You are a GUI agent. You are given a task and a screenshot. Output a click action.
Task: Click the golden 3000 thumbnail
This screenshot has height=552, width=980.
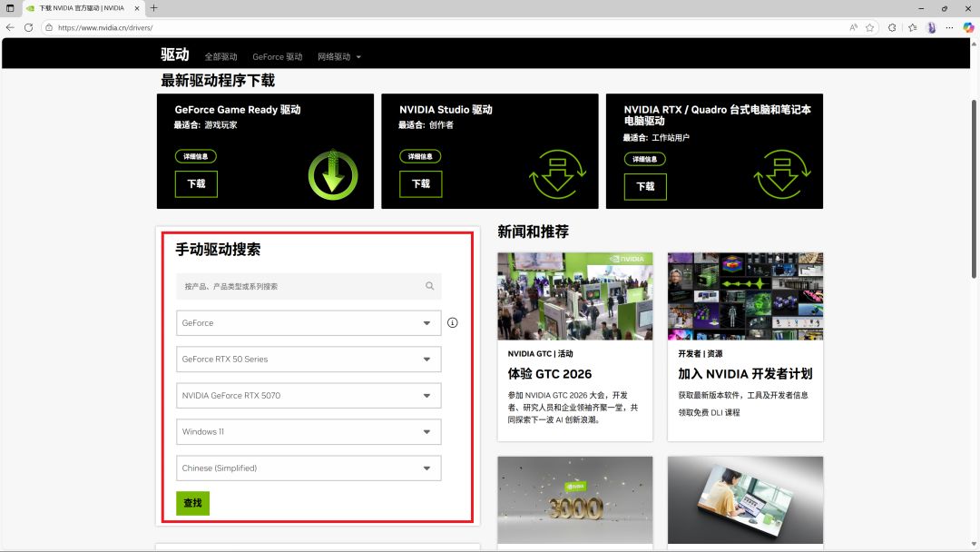coord(575,500)
